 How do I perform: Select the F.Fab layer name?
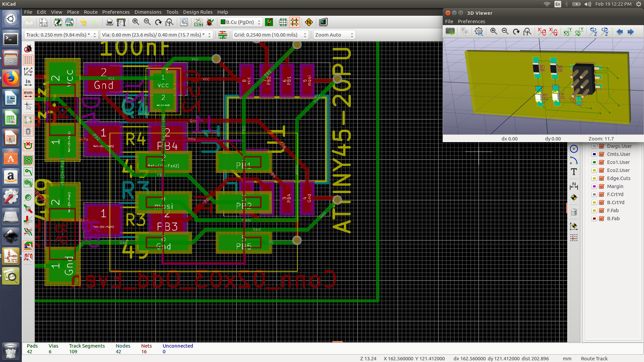tap(613, 210)
